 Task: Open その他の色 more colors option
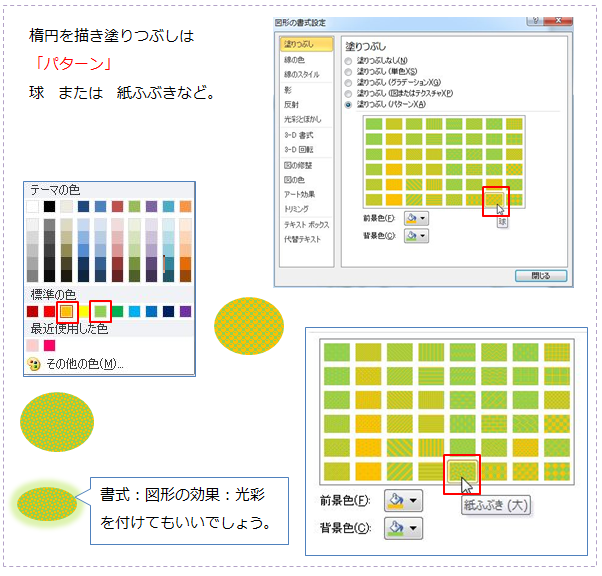[x=82, y=364]
